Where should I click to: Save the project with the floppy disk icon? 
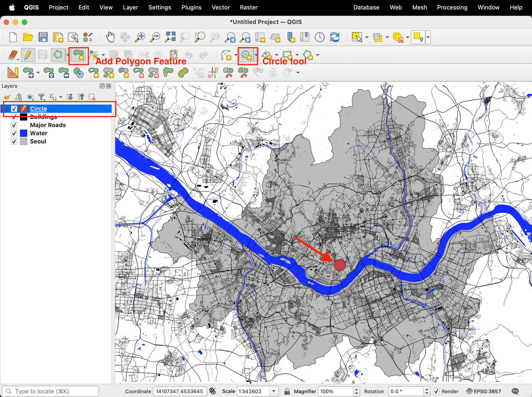(43, 37)
